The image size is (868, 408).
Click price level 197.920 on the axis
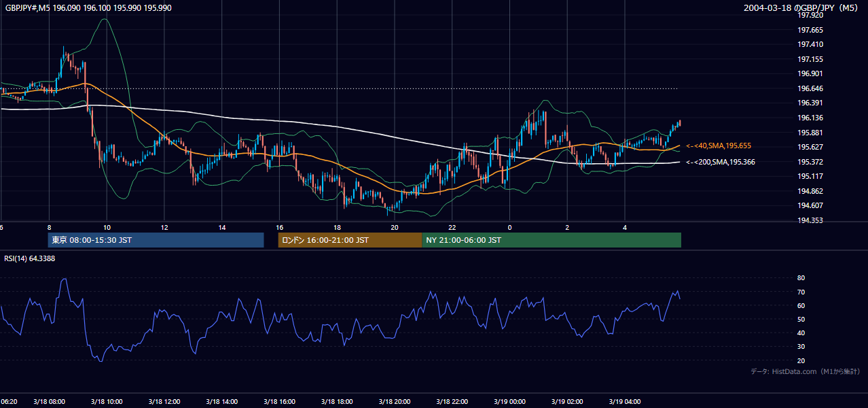tap(810, 15)
